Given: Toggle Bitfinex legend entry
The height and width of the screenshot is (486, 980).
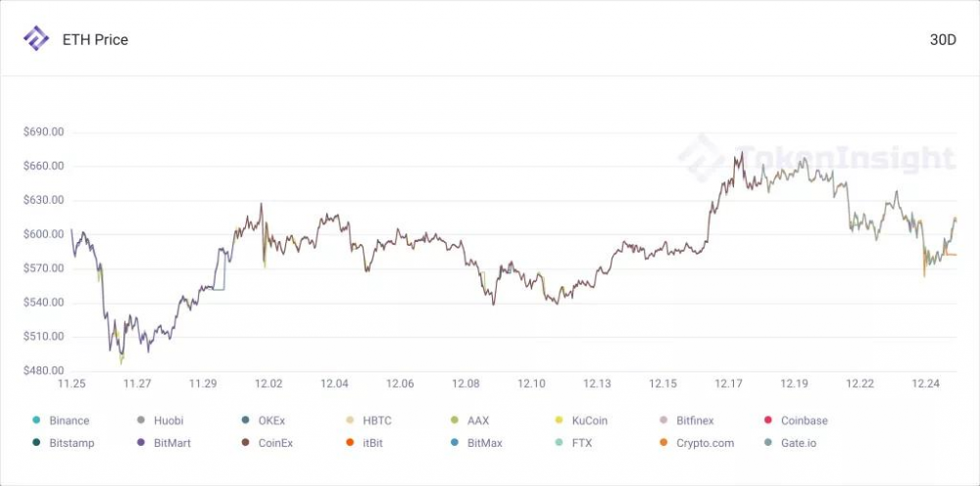Looking at the screenshot, I should [x=663, y=420].
